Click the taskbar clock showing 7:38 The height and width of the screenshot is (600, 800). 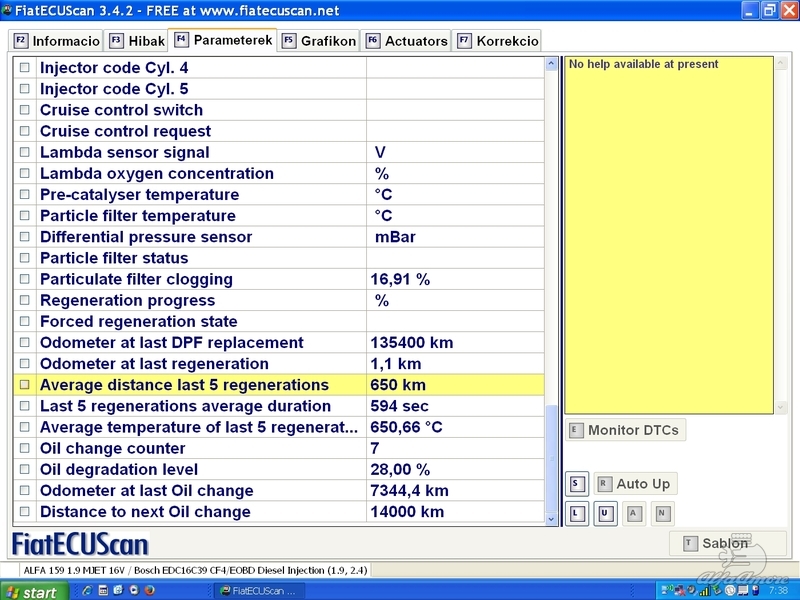779,591
